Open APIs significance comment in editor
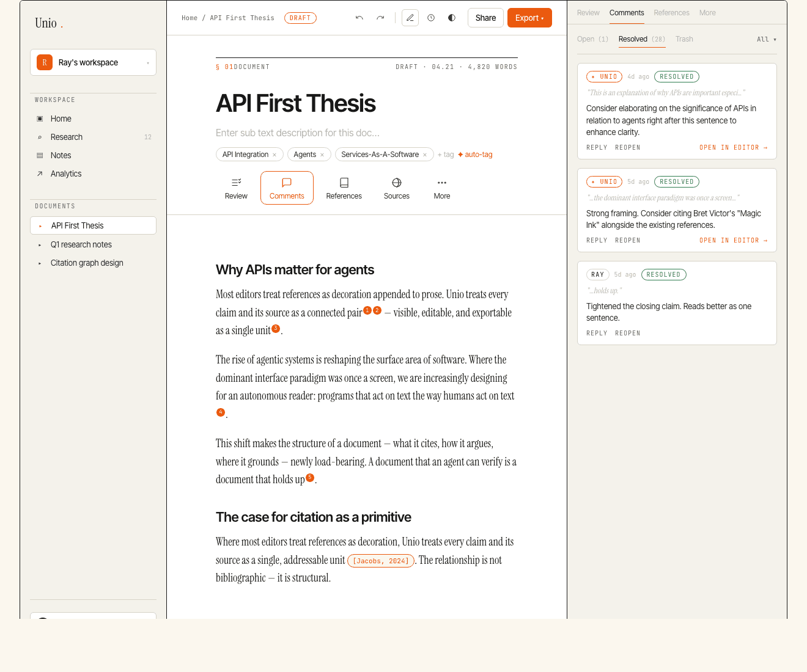This screenshot has height=672, width=807. [x=734, y=148]
